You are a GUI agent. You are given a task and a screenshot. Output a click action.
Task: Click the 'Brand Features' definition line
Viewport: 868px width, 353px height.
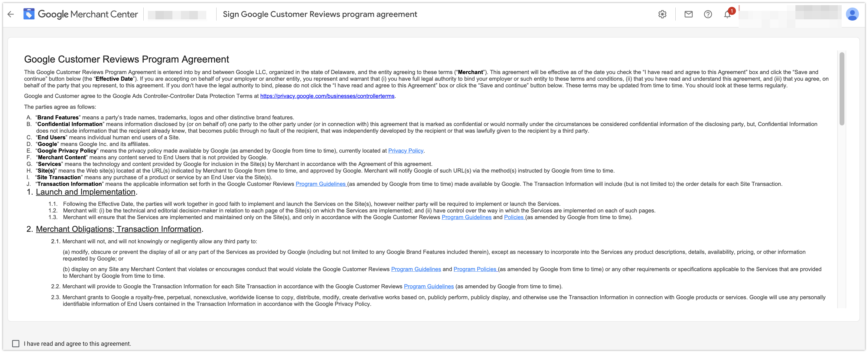pyautogui.click(x=165, y=117)
